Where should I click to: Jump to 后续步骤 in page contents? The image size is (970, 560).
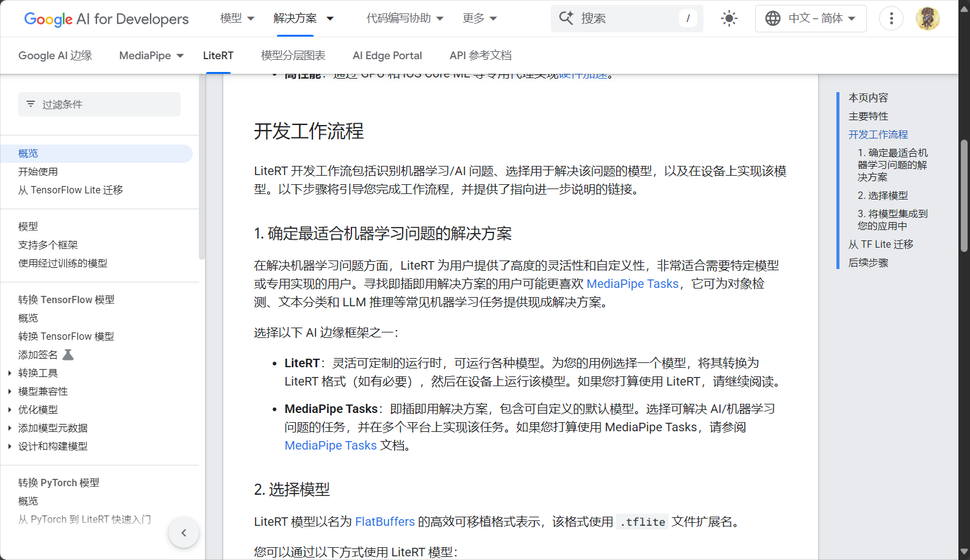pyautogui.click(x=868, y=262)
